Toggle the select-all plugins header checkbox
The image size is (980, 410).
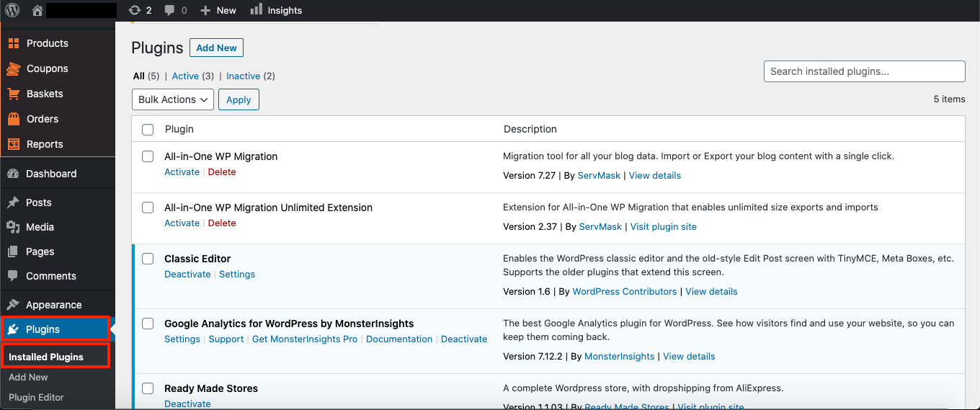pyautogui.click(x=148, y=130)
